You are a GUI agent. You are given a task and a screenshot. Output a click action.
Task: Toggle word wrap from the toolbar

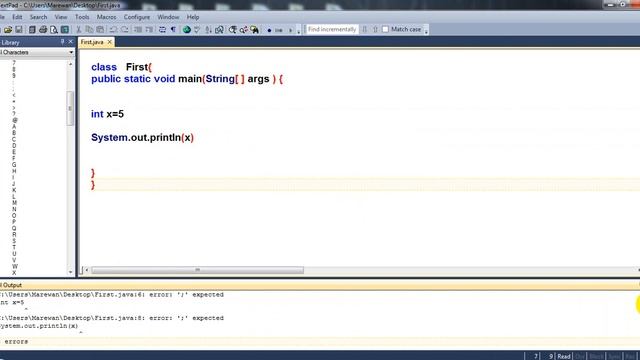[162, 29]
